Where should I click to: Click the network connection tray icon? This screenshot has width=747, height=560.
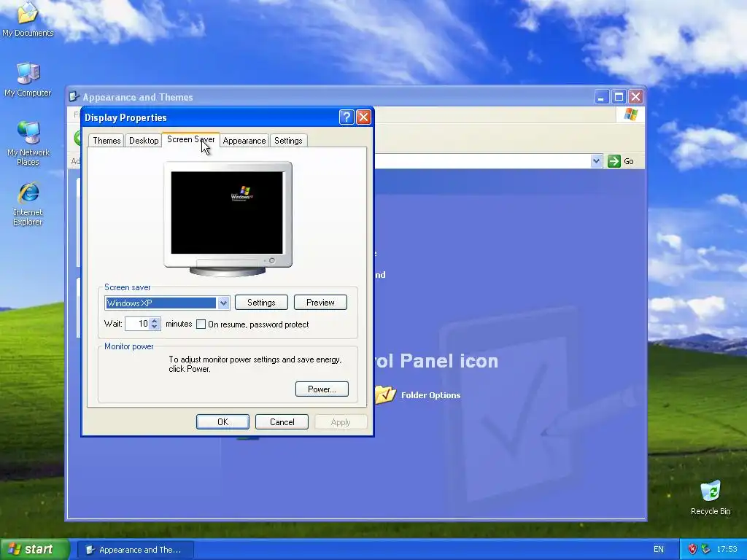pyautogui.click(x=705, y=549)
